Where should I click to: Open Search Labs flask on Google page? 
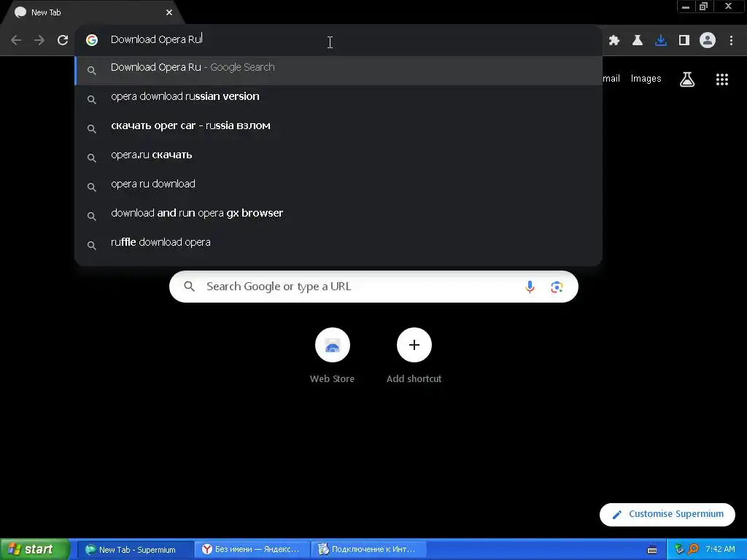[687, 79]
